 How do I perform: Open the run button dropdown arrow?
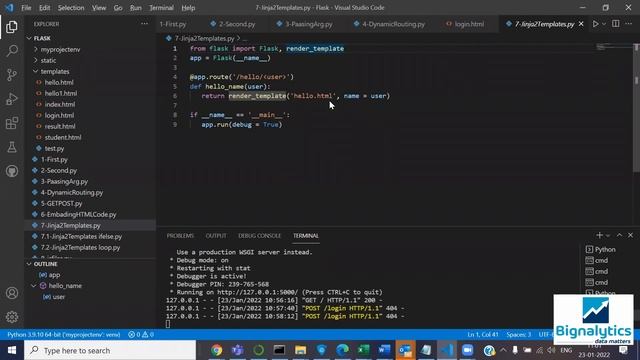(x=604, y=24)
